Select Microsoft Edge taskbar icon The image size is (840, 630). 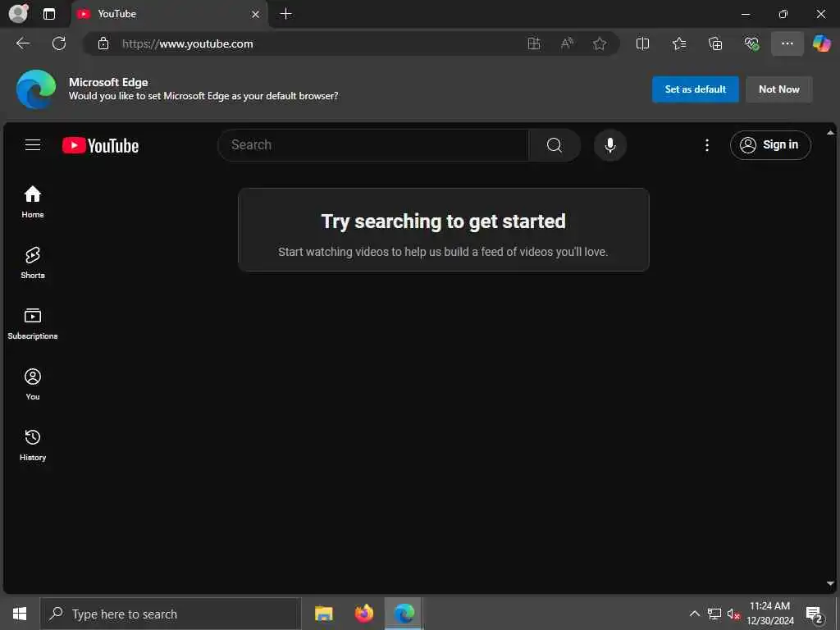404,614
